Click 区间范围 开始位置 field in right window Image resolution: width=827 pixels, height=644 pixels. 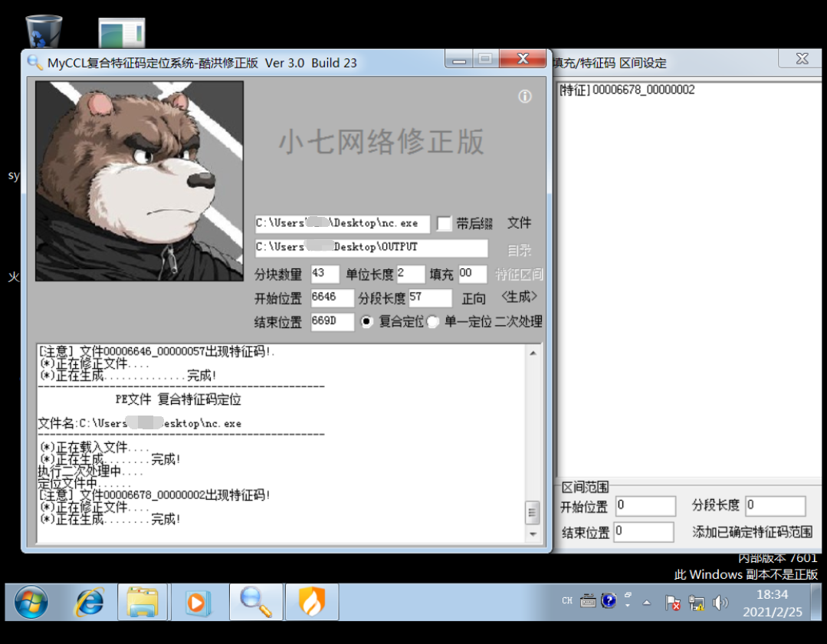[646, 506]
